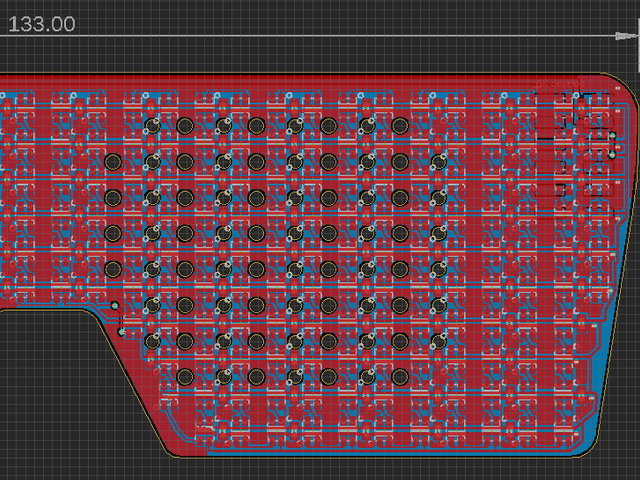Click empty dark grid area below left notch
This screenshot has height=480, width=640.
coord(50,400)
